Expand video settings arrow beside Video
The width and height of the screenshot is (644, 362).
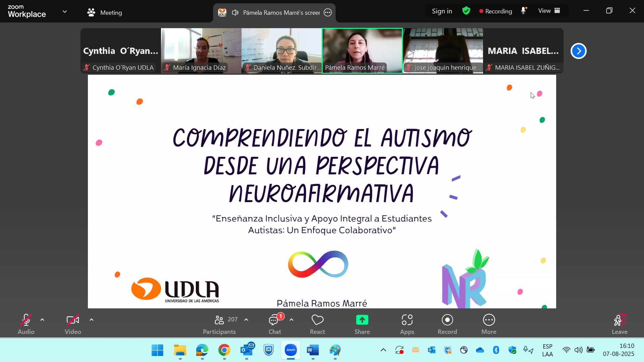point(92,320)
